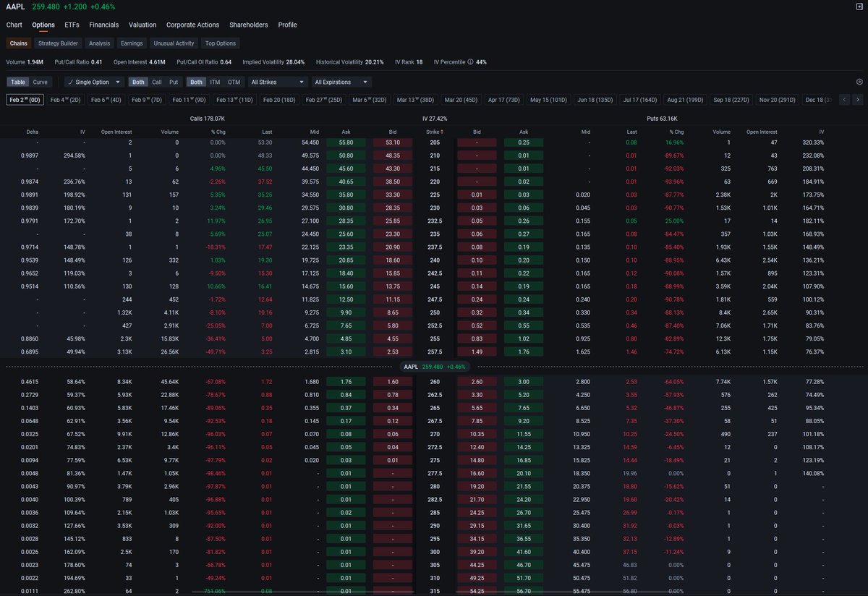This screenshot has height=596, width=868.
Task: Open the Earnings sub-tab
Action: tap(132, 43)
